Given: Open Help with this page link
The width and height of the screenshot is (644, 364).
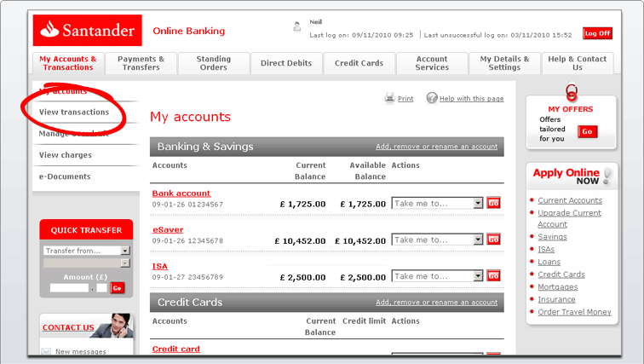Looking at the screenshot, I should point(472,99).
